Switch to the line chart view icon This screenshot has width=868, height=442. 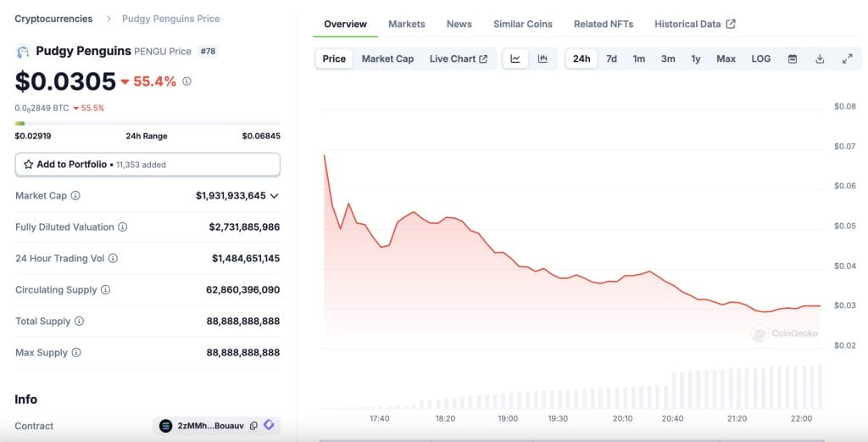(x=515, y=59)
